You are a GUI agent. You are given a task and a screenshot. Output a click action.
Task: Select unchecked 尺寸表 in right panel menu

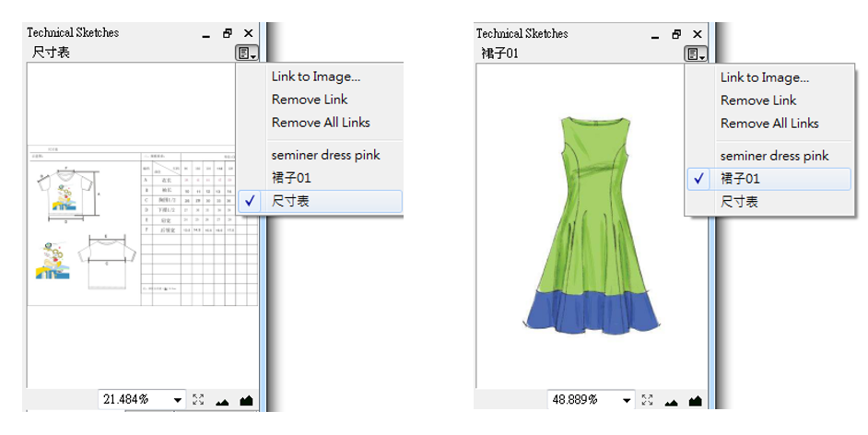click(739, 201)
